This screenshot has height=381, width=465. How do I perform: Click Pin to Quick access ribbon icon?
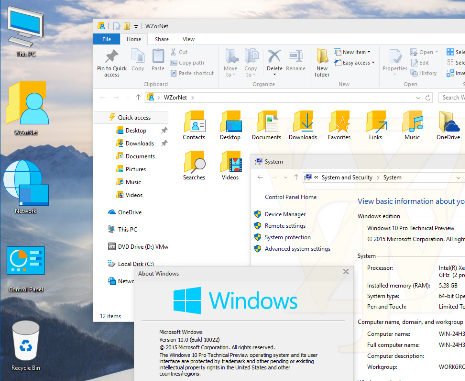[x=112, y=63]
